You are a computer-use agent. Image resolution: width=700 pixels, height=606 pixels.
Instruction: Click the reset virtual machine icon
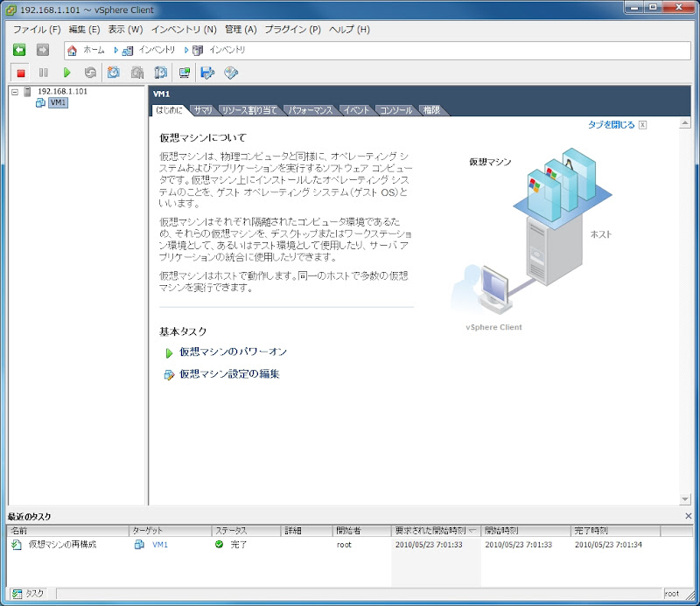90,73
